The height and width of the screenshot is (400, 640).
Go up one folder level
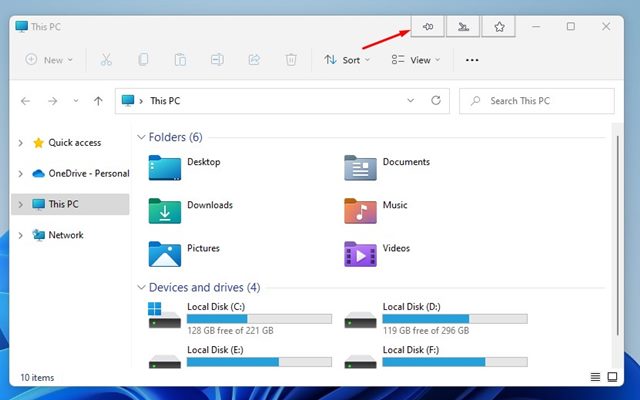coord(98,101)
